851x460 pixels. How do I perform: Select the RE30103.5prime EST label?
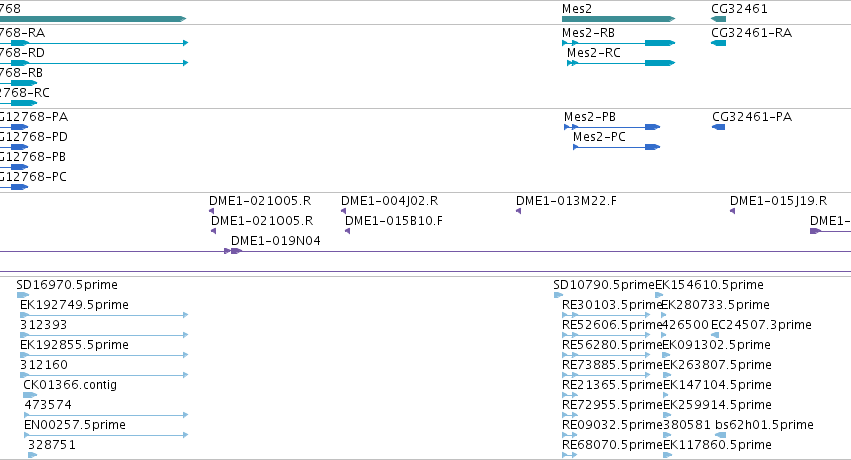tap(613, 305)
